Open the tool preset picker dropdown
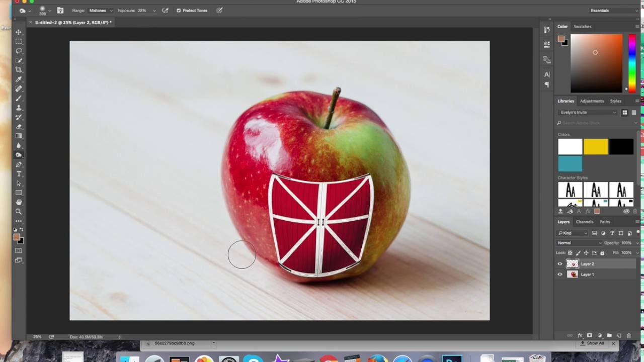This screenshot has height=362, width=644. pyautogui.click(x=30, y=11)
